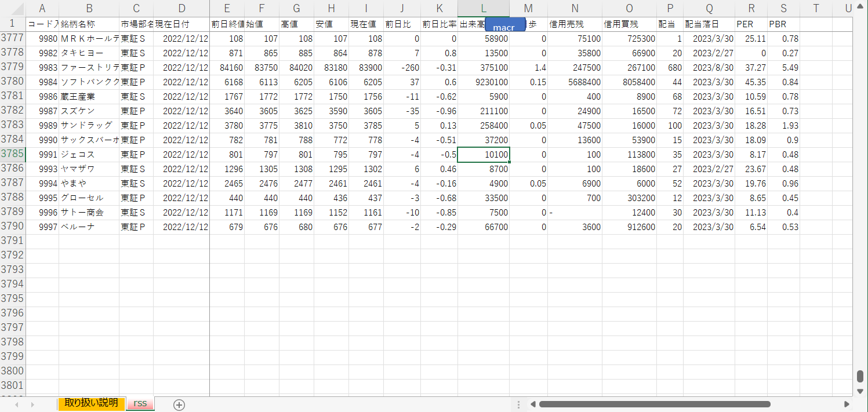The width and height of the screenshot is (868, 412).
Task: Switch to the 取り扱い説明 sheet tab
Action: [91, 403]
